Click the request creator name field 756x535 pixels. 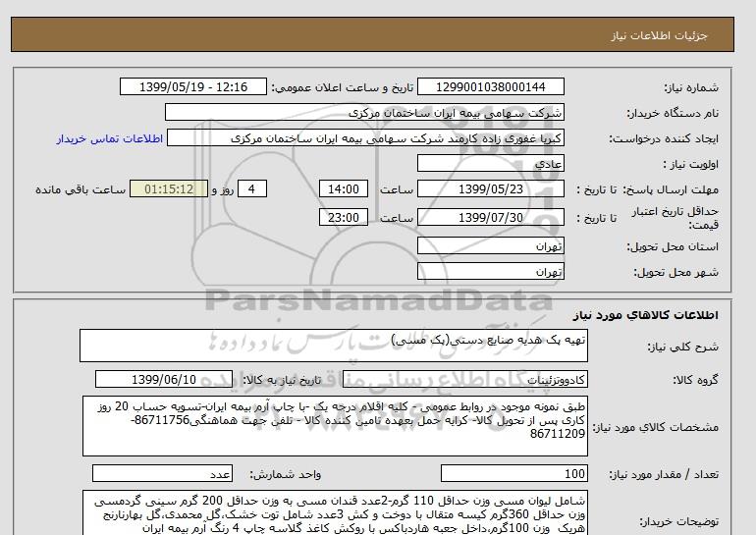(x=365, y=138)
